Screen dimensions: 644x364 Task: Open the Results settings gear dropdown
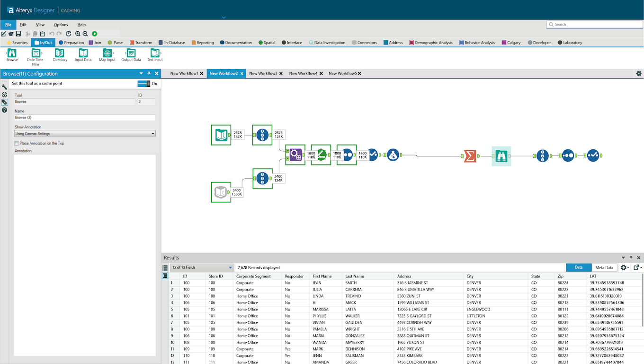[x=625, y=267]
